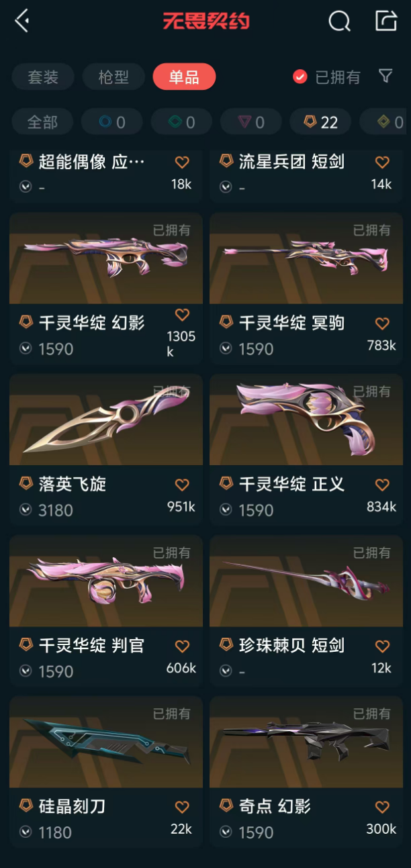Image resolution: width=411 pixels, height=868 pixels.
Task: Select the green diamond tier filter chip
Action: click(x=181, y=122)
